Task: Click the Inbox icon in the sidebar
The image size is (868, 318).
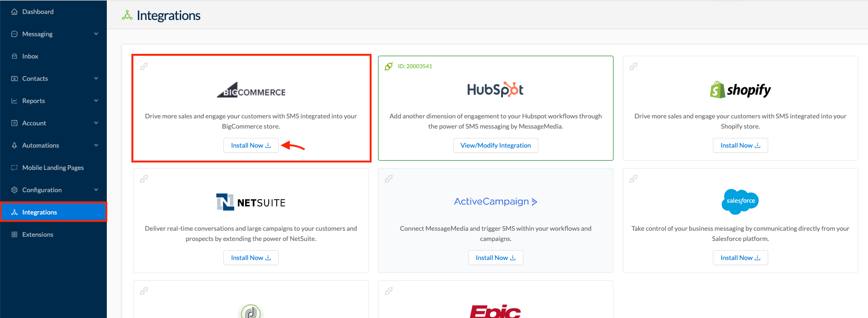Action: [x=14, y=56]
